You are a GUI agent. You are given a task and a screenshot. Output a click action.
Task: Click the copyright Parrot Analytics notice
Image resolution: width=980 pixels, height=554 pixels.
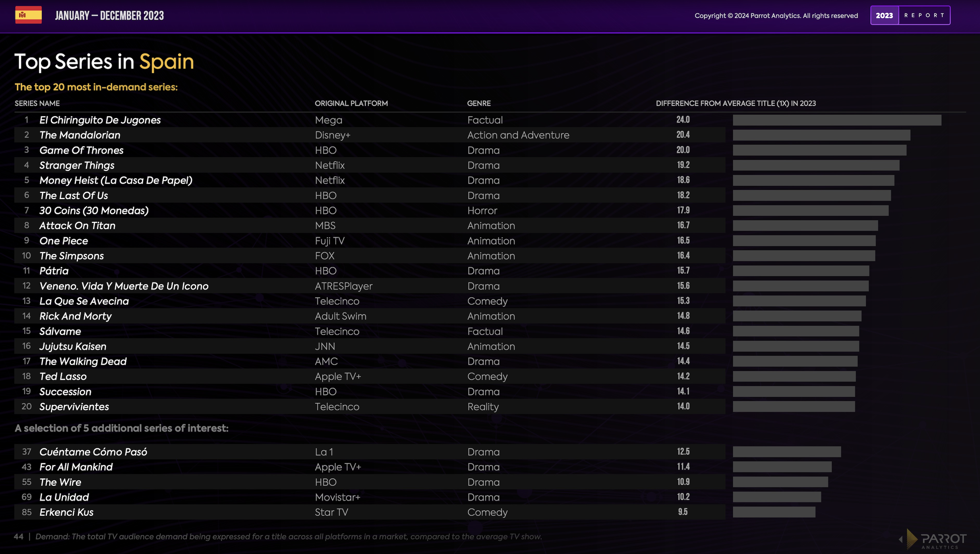pyautogui.click(x=776, y=16)
